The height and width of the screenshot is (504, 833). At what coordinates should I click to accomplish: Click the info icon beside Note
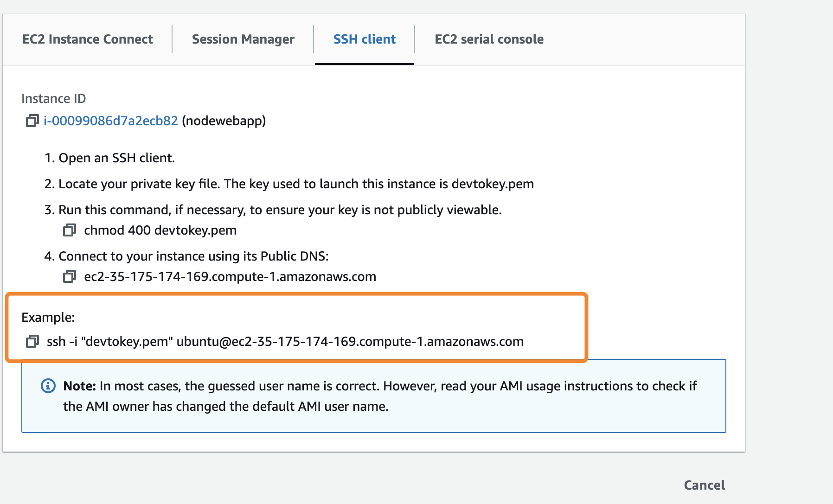click(x=48, y=386)
